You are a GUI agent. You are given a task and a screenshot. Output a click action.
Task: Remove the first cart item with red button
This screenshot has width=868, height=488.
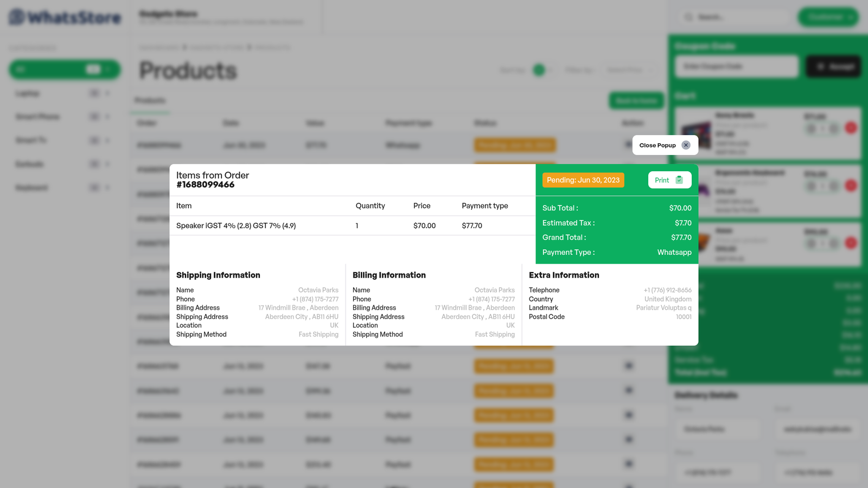(851, 128)
